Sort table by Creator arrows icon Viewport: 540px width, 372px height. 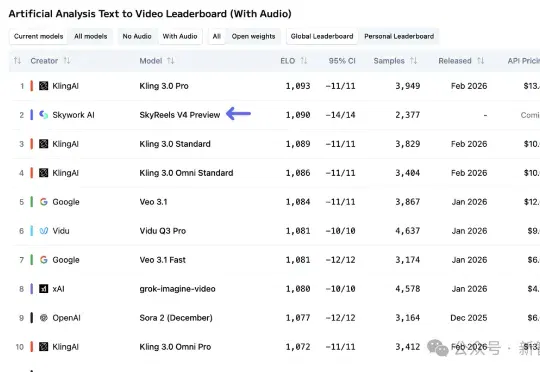67,61
